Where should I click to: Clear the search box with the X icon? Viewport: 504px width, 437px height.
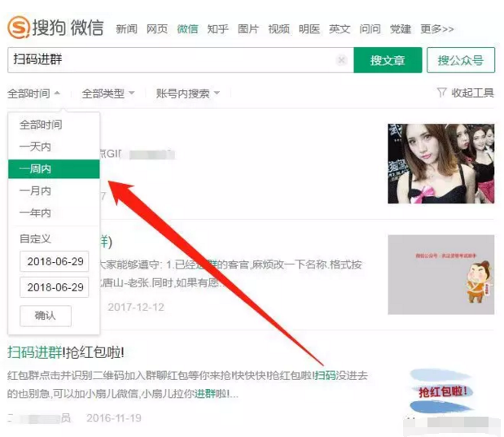point(342,60)
